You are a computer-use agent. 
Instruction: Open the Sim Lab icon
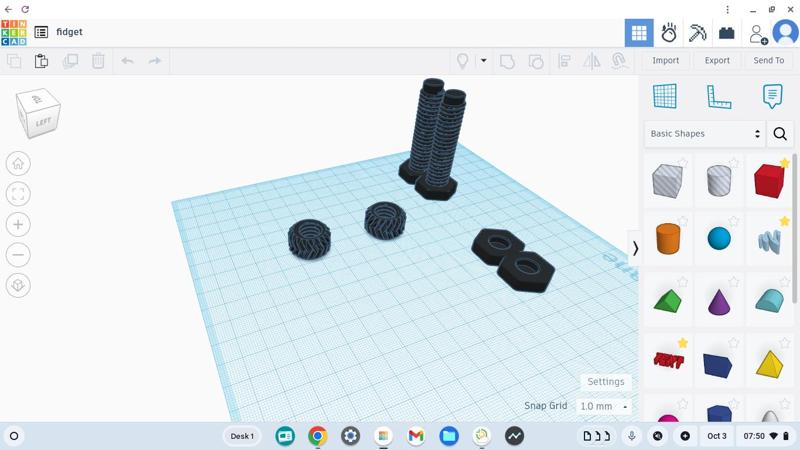point(668,33)
